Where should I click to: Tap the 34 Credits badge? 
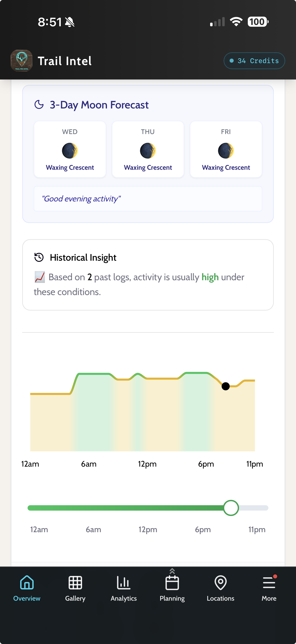tap(254, 61)
